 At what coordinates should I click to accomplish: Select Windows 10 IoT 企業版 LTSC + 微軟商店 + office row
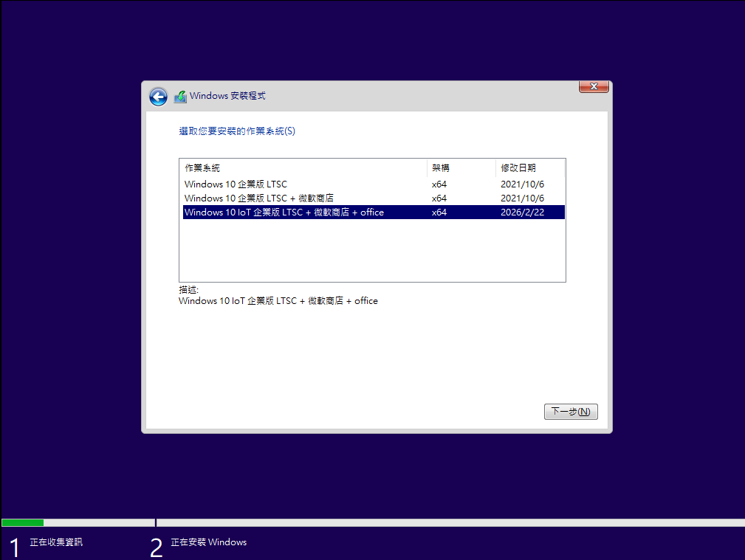point(374,212)
